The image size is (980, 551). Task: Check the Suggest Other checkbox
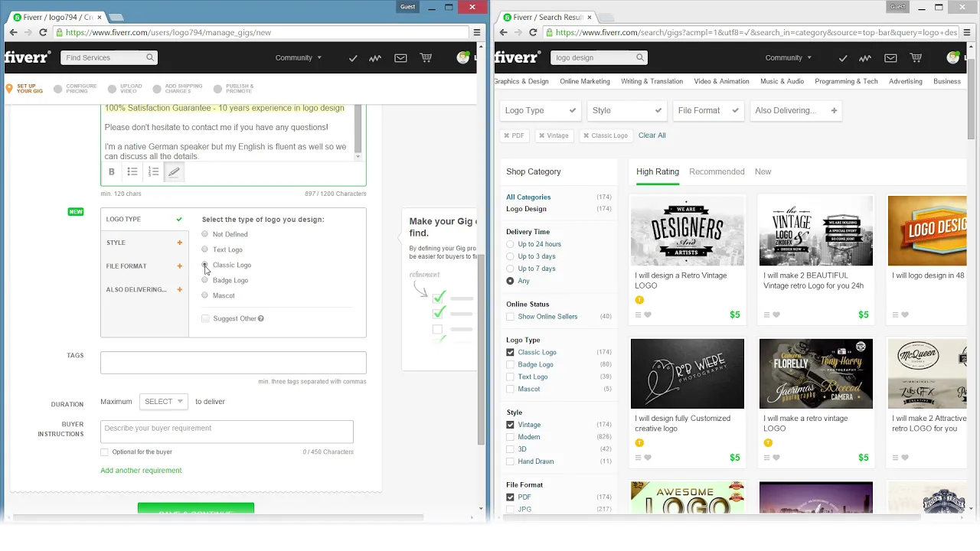[x=205, y=318]
